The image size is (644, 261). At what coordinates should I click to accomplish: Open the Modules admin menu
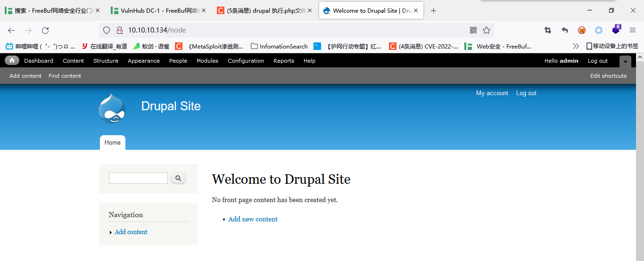tap(207, 61)
